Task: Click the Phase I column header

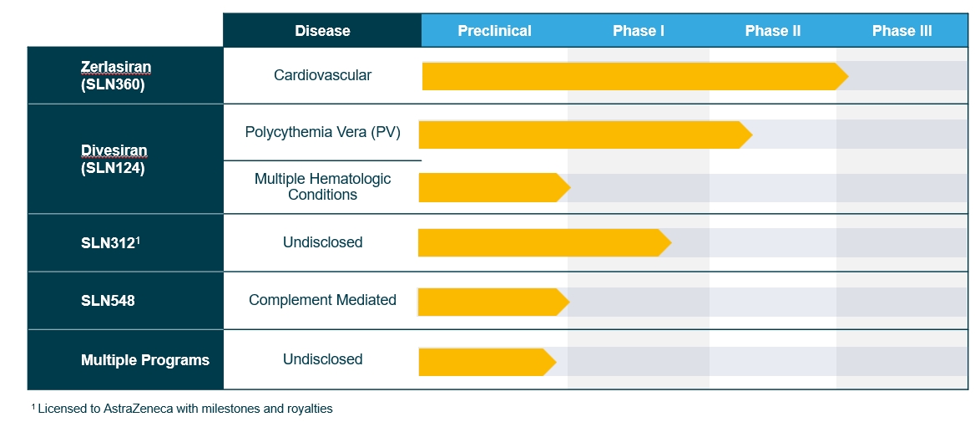Action: click(x=638, y=31)
